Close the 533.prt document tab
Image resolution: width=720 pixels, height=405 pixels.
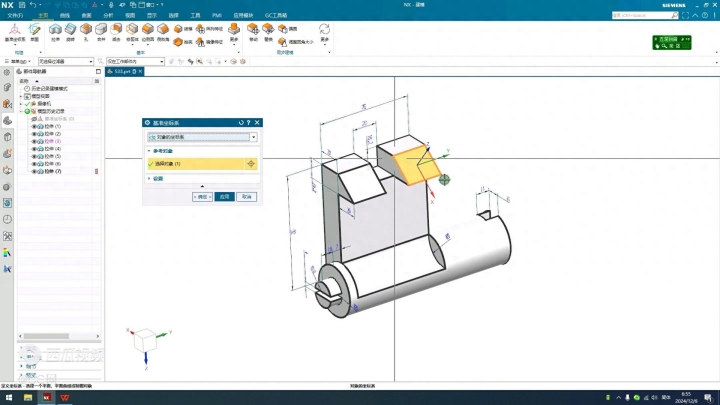(x=141, y=72)
